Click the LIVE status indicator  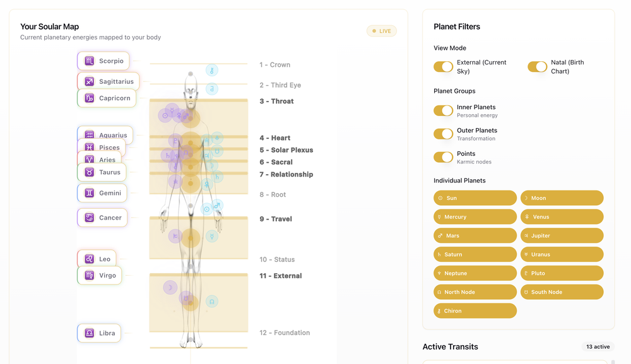[381, 30]
